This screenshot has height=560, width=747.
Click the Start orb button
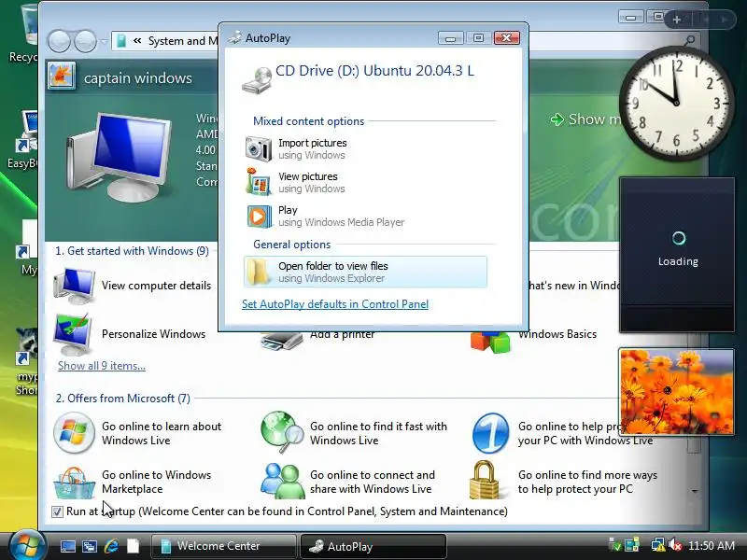(x=28, y=545)
